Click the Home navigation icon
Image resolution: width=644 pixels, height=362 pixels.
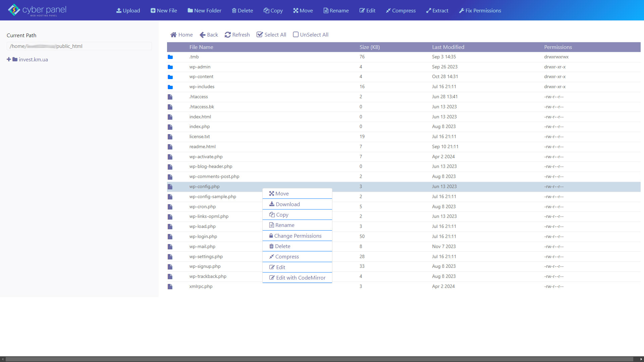click(x=173, y=35)
